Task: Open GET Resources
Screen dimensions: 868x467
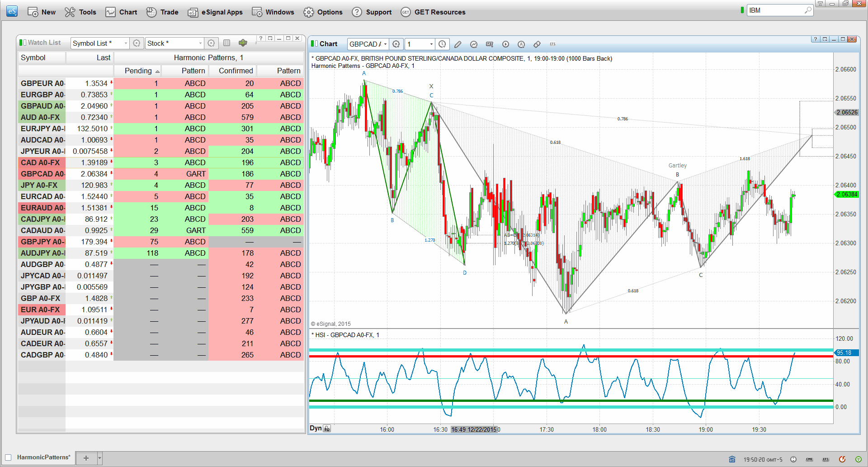Action: point(433,12)
